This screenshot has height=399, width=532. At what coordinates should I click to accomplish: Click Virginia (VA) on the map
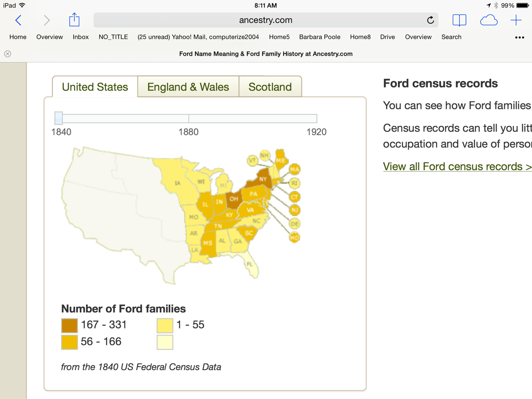click(250, 210)
